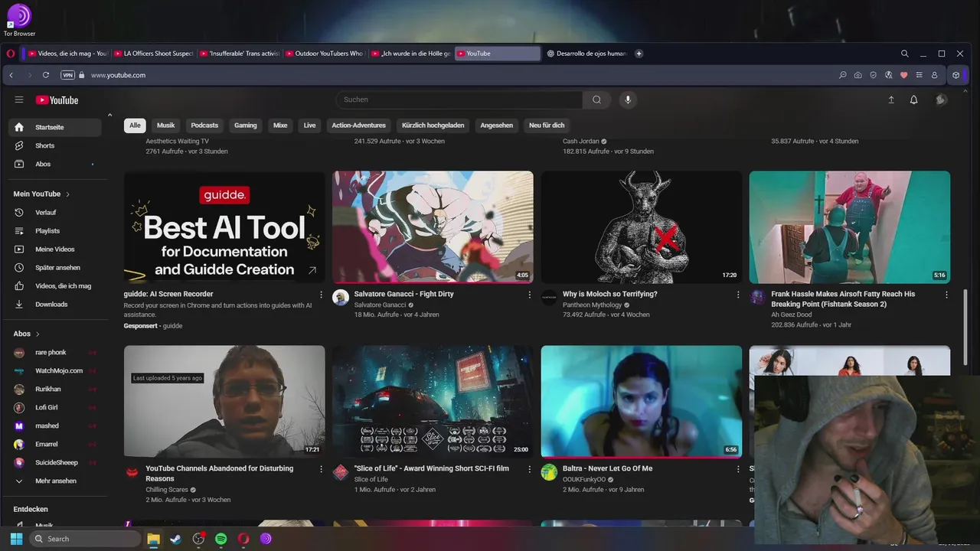Image resolution: width=980 pixels, height=551 pixels.
Task: Open the account avatar menu
Action: tap(941, 99)
